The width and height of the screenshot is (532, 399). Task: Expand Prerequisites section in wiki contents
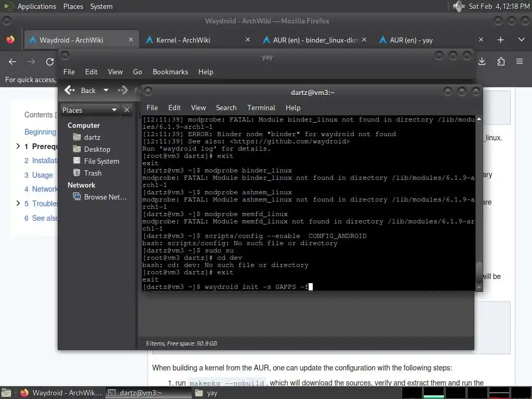coord(18,146)
